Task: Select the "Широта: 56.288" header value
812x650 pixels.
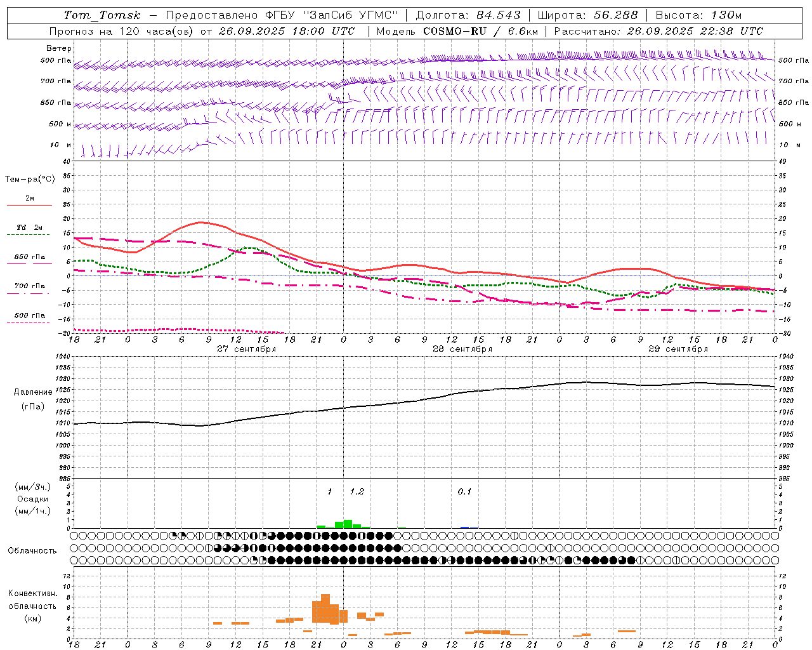Action: point(588,15)
